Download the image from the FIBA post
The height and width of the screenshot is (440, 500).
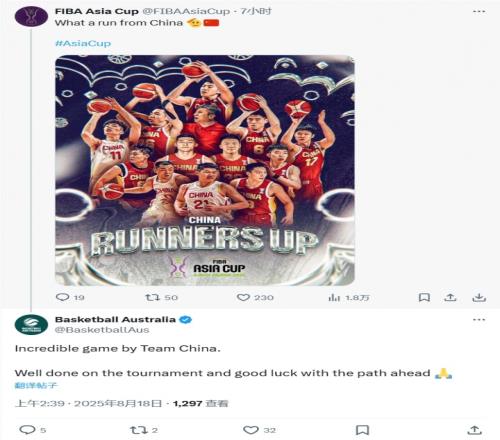[x=479, y=297]
